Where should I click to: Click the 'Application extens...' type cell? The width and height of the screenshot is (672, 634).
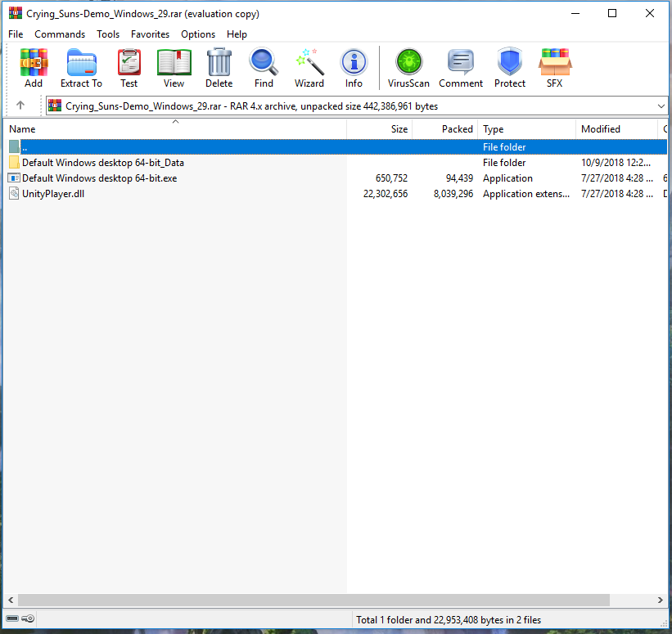pyautogui.click(x=525, y=194)
